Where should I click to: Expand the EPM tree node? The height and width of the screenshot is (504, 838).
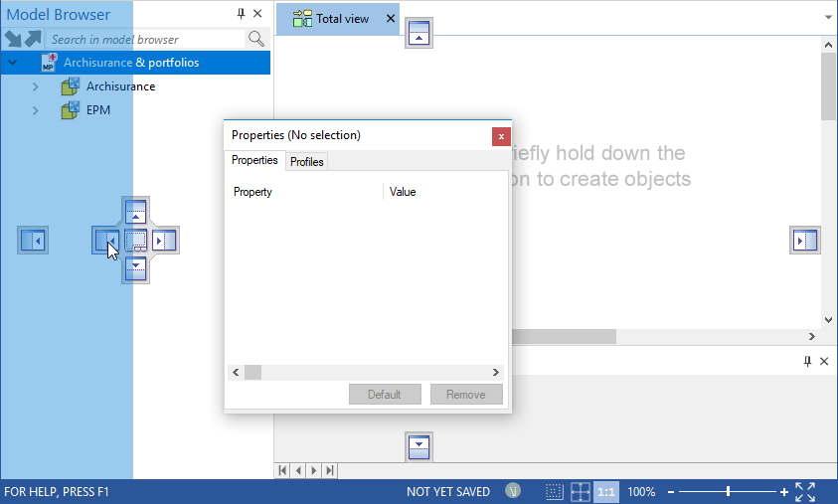coord(36,110)
